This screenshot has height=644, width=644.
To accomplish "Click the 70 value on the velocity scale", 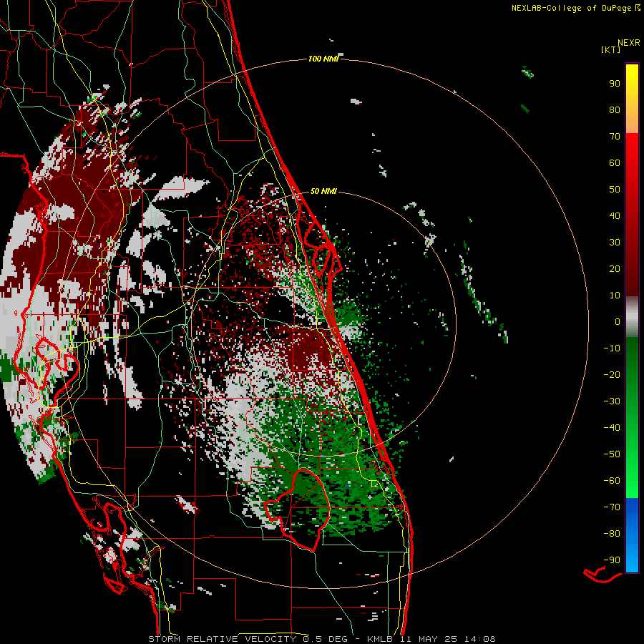I will [615, 137].
